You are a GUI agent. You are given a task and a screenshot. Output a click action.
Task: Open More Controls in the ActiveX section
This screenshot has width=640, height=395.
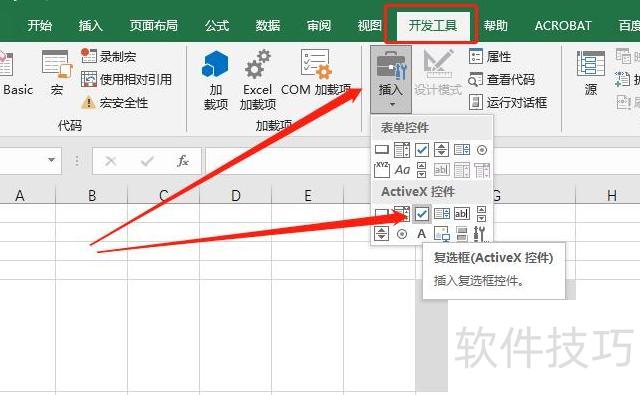(480, 234)
